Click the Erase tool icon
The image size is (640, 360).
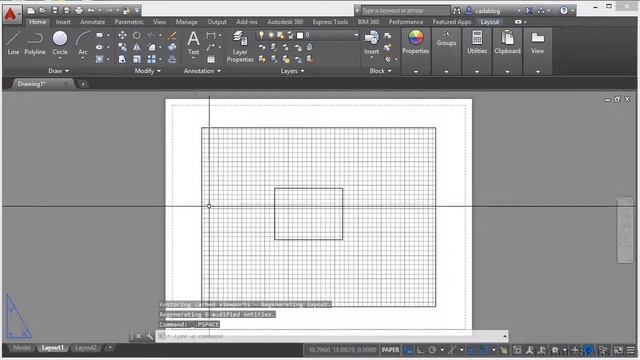[172, 36]
